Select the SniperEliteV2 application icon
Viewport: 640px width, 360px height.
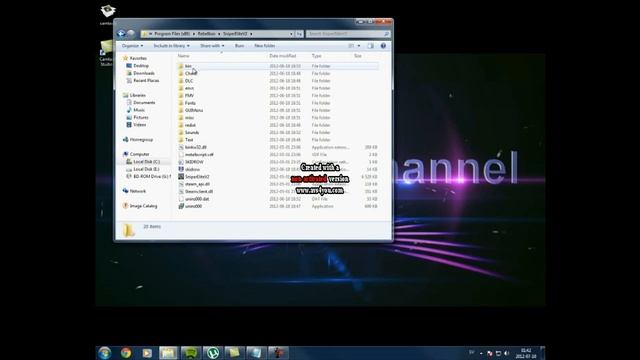[181, 176]
